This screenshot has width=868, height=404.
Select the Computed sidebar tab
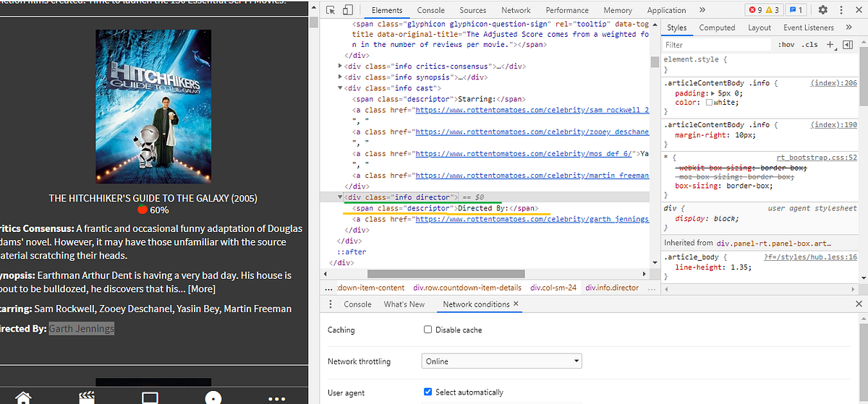[x=717, y=27]
